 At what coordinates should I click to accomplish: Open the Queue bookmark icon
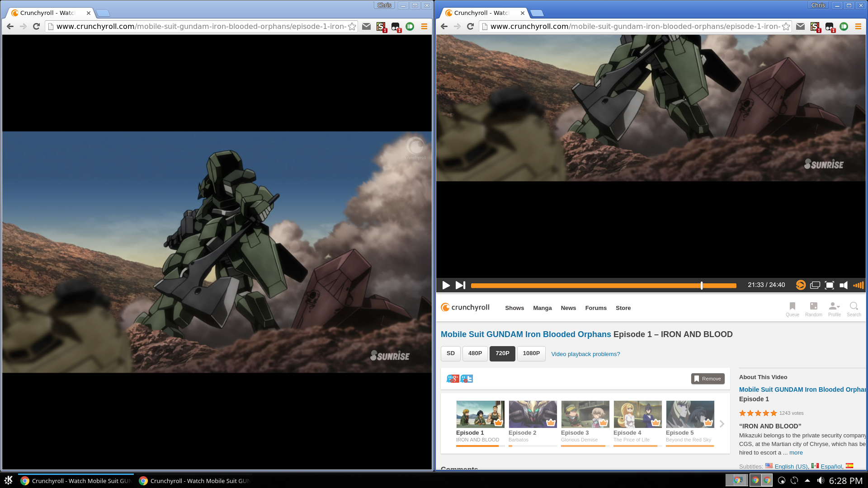[792, 306]
